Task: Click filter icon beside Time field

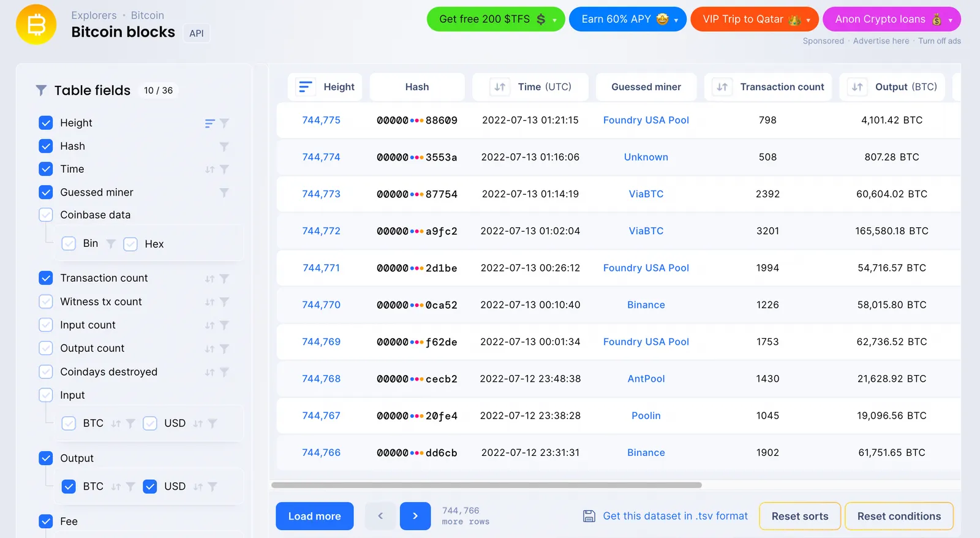Action: (224, 169)
